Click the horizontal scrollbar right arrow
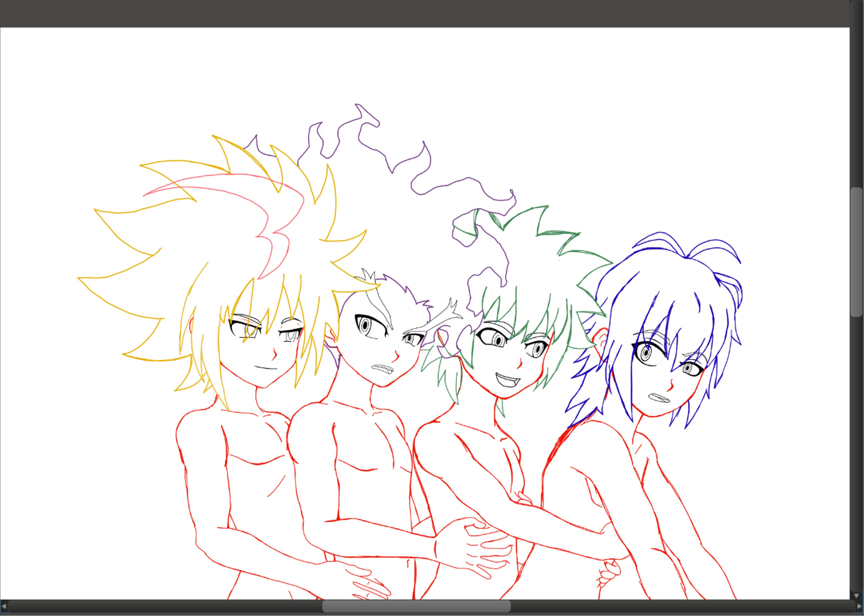Viewport: 864px width, 616px height. point(860,606)
